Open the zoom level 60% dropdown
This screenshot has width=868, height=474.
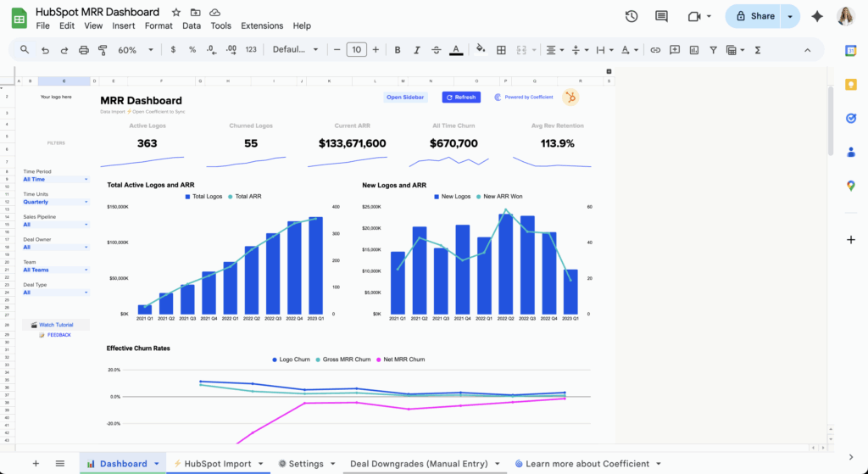pos(135,50)
